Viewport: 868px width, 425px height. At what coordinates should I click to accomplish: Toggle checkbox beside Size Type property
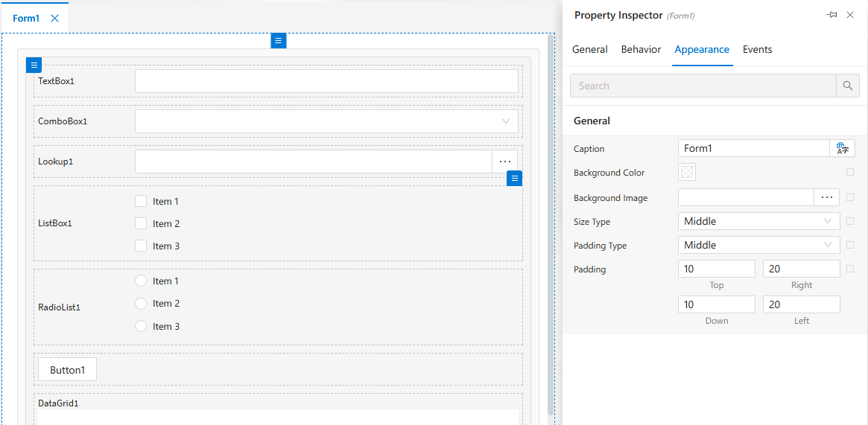click(x=849, y=221)
